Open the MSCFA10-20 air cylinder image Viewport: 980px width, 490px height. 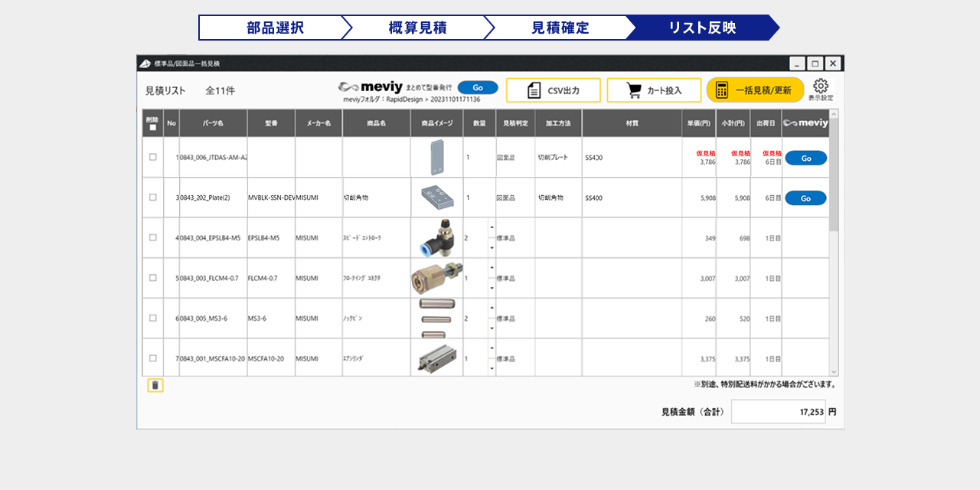(436, 358)
